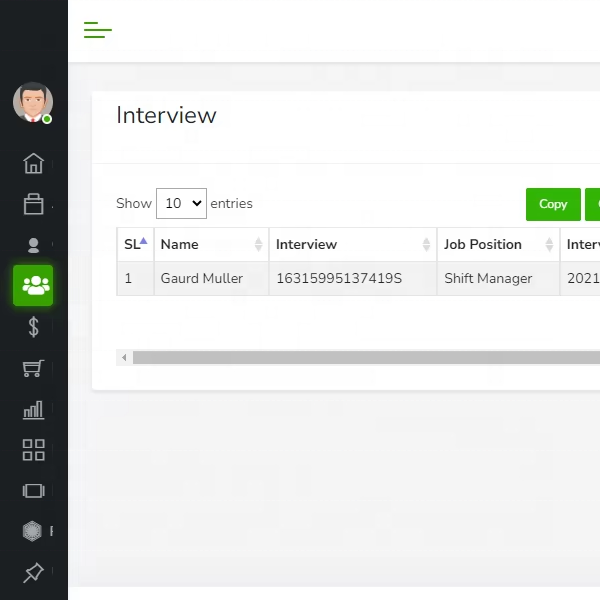Click the pushpin sidebar icon
This screenshot has width=600, height=600.
(34, 573)
